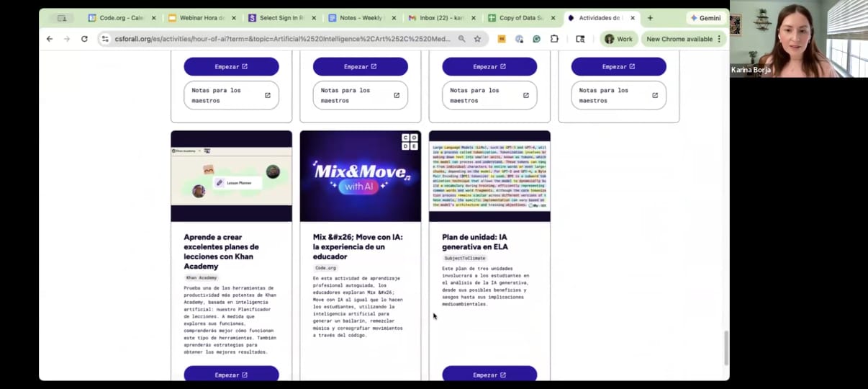Click the zoom magnifier icon in address bar
The width and height of the screenshot is (868, 389).
[461, 39]
